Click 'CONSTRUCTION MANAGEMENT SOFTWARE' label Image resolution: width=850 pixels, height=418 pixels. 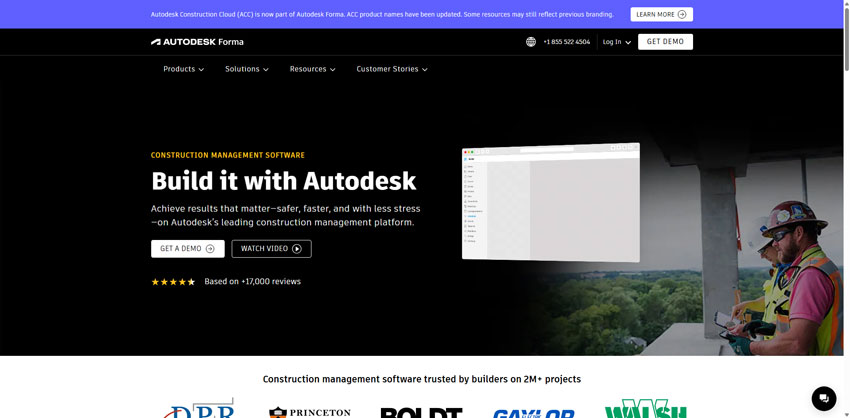point(228,155)
